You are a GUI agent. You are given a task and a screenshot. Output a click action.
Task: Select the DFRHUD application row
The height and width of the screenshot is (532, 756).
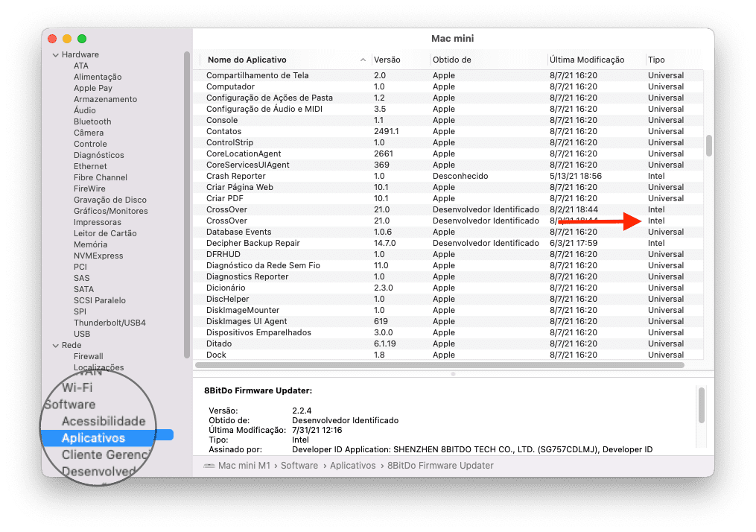point(448,254)
